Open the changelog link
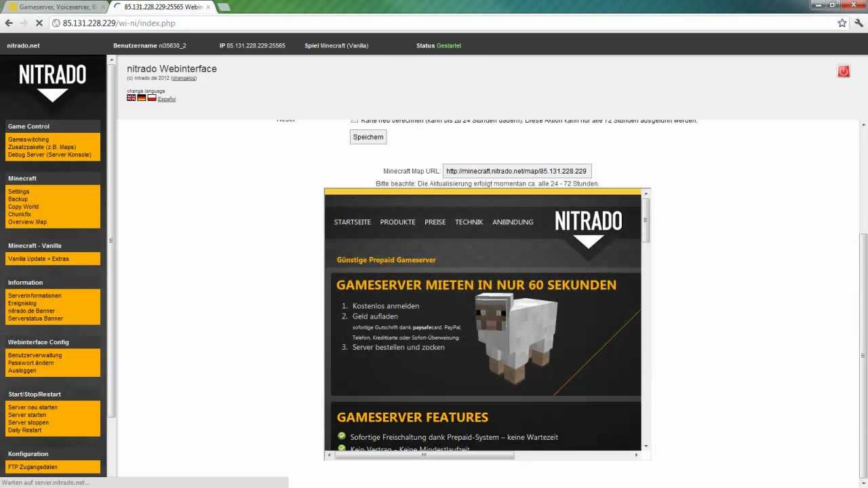Viewport: 868px width, 488px height. tap(184, 78)
